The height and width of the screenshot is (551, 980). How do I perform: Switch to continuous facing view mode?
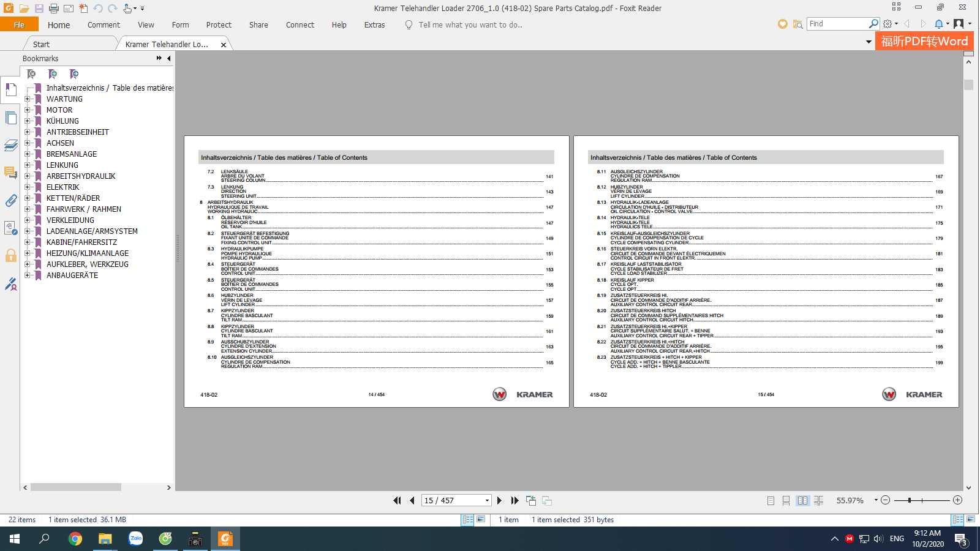tap(819, 501)
